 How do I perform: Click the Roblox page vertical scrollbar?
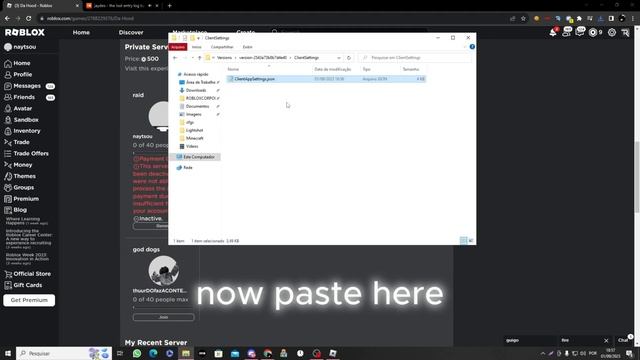[637, 176]
